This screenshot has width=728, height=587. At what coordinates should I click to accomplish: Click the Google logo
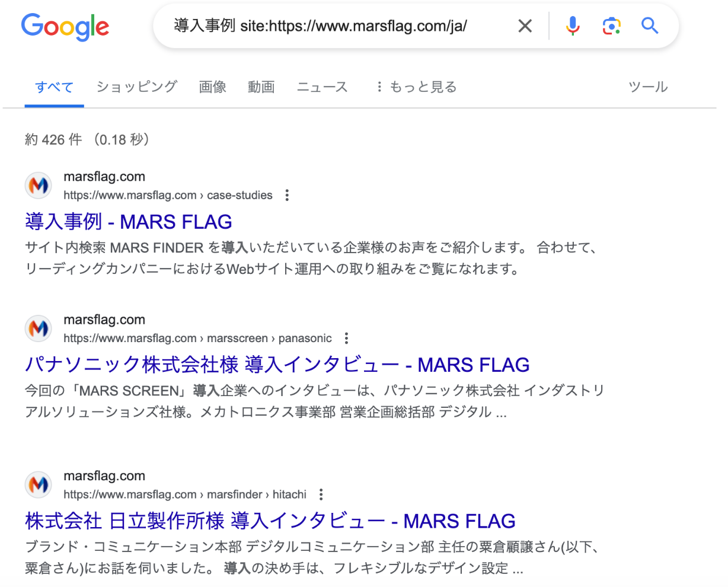coord(65,27)
